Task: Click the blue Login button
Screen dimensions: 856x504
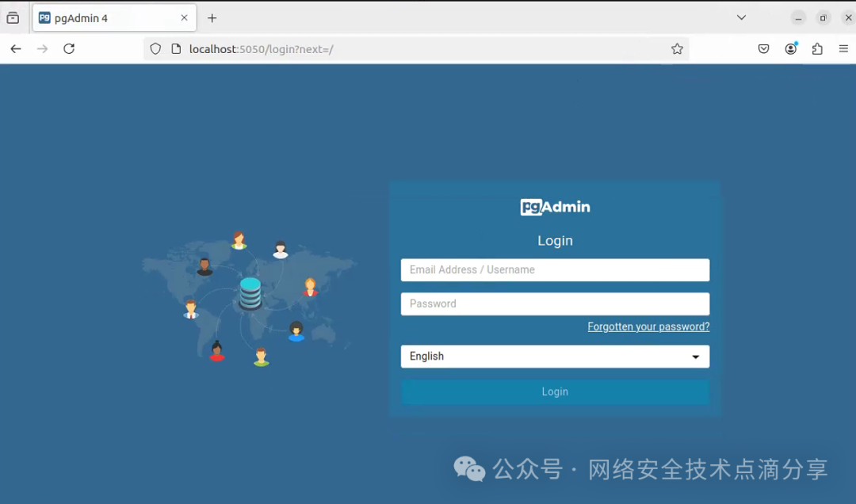Action: [x=555, y=391]
